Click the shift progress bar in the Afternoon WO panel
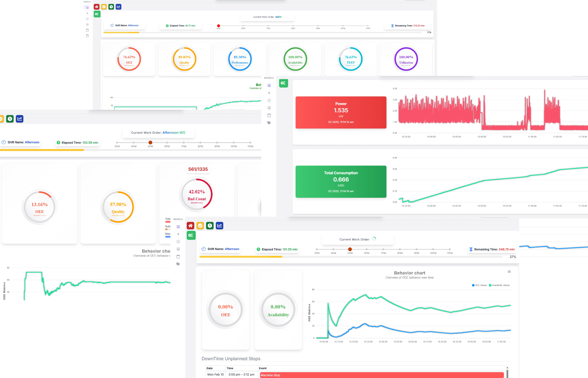The image size is (588, 378). tap(130, 150)
